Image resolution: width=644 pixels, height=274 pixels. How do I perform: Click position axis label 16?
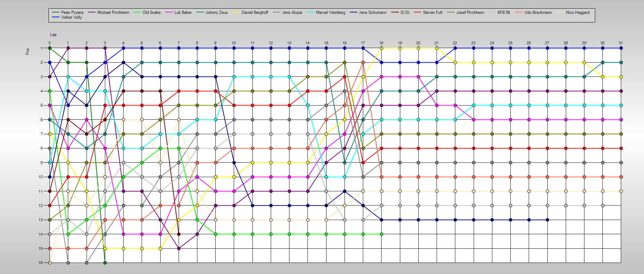[41, 263]
